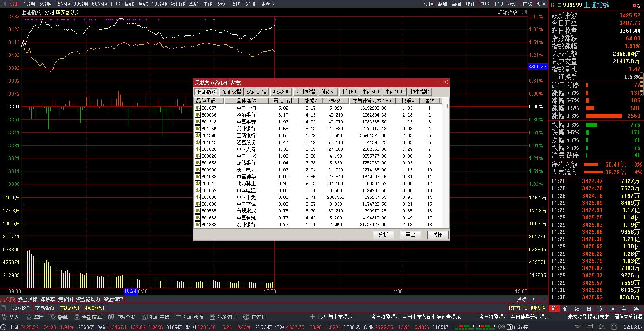Click the 分析 button in dialog
Image resolution: width=644 pixels, height=331 pixels.
point(383,235)
